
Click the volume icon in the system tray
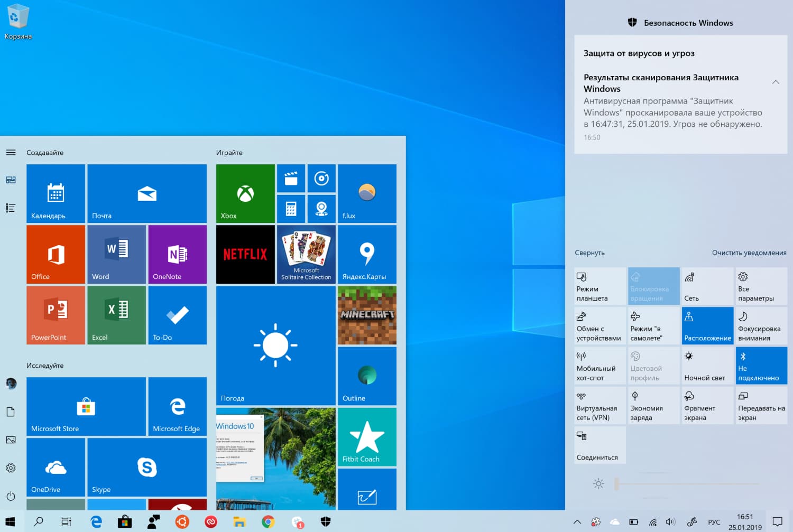[x=670, y=522]
